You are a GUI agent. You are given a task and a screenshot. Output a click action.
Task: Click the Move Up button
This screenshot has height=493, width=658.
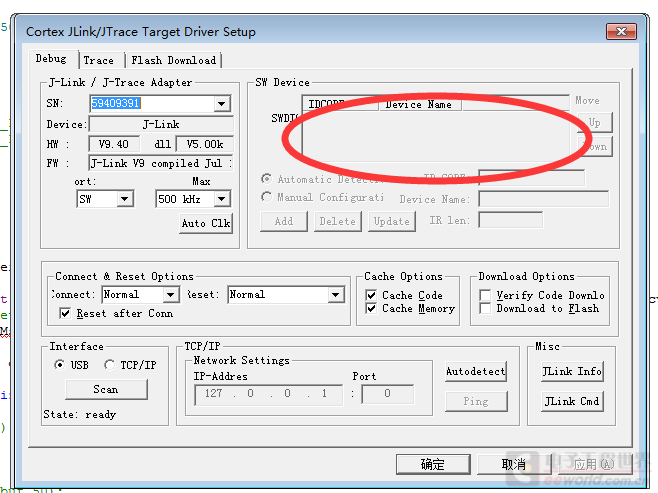click(x=595, y=123)
